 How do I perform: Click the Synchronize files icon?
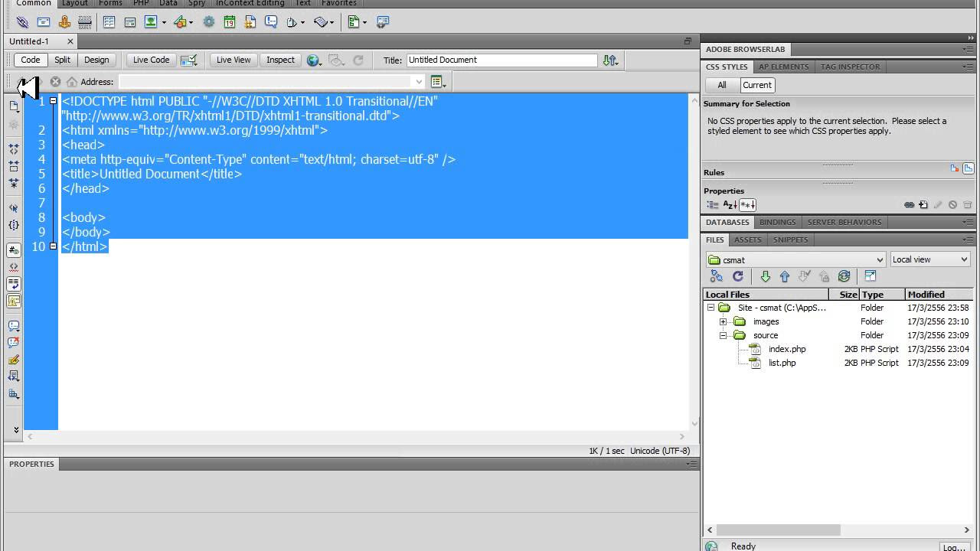844,276
